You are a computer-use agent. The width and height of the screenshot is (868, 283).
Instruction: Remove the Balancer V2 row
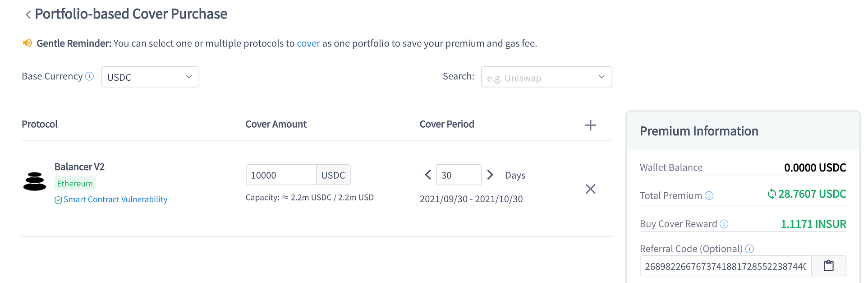coord(590,189)
